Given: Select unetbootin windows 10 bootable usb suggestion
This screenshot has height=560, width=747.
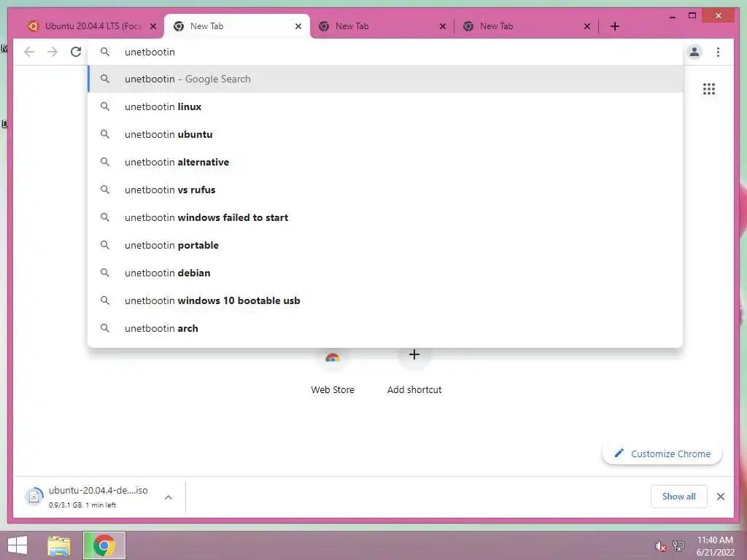Looking at the screenshot, I should point(386,300).
